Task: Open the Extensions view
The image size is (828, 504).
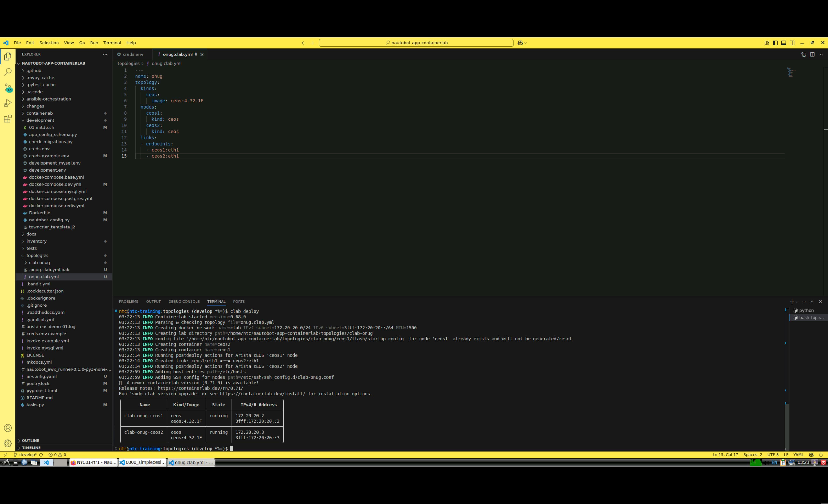Action: point(8,119)
